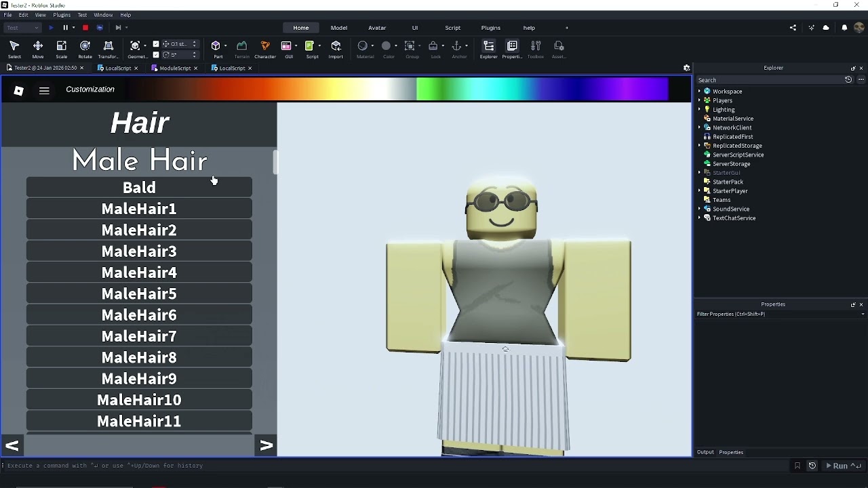Stop the running playtest
Image resolution: width=868 pixels, height=488 pixels.
click(85, 28)
